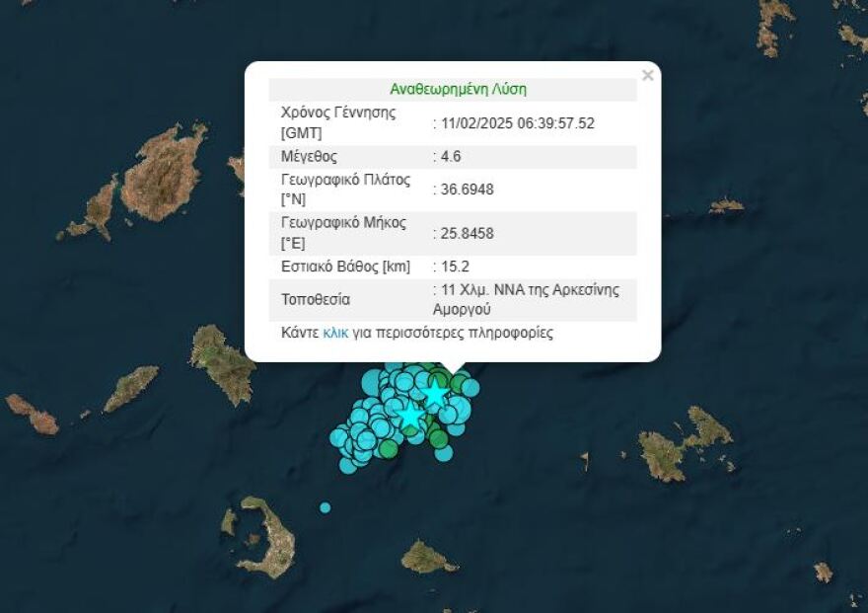Click the Astypalaia island east of the cluster
Viewport: 868px width, 613px height.
(684, 444)
